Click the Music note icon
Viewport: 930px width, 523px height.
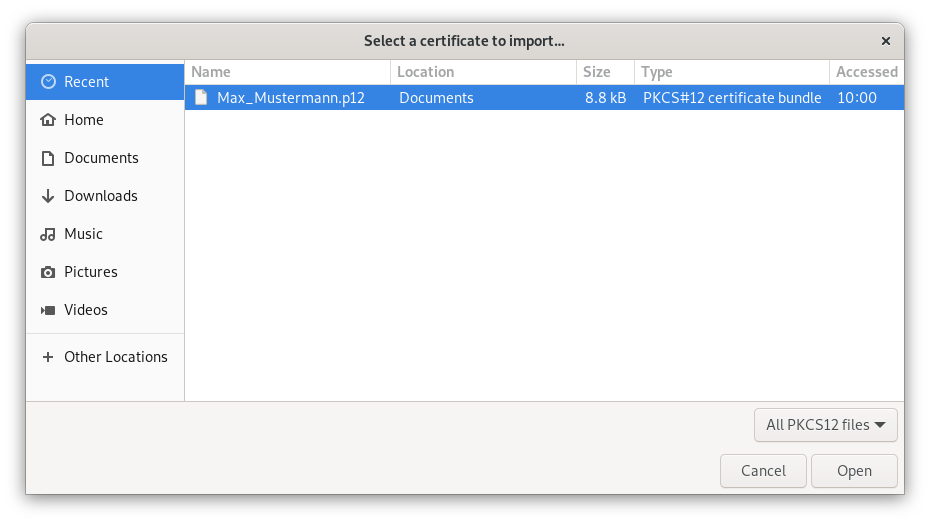(48, 234)
